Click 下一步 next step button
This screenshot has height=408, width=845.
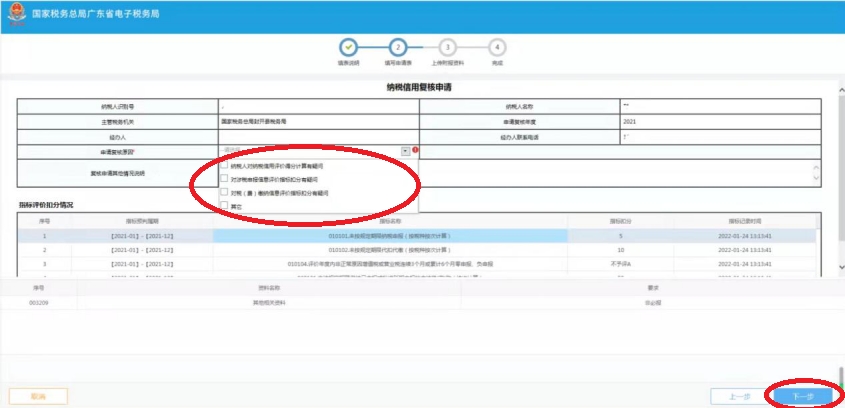(802, 396)
